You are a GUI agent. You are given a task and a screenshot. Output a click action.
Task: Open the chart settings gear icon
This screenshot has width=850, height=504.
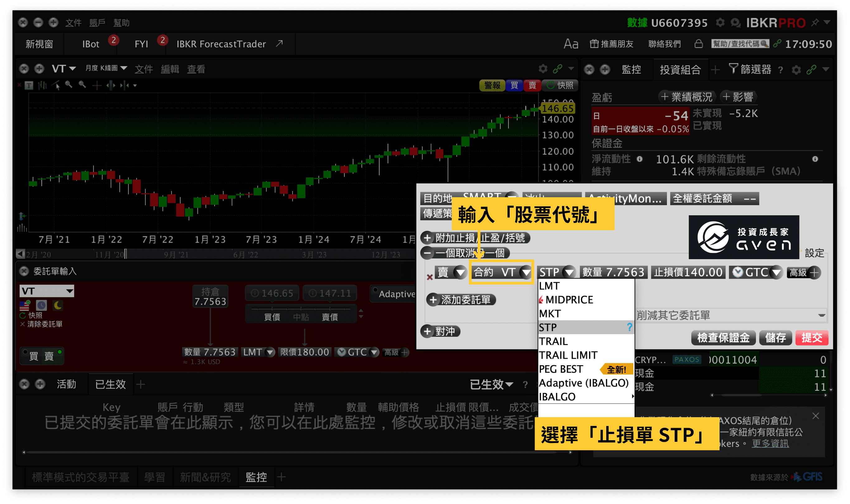543,69
